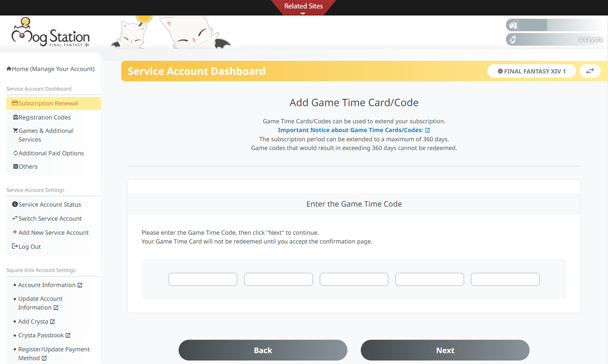Open Subscription Renewal in sidebar

click(x=48, y=103)
